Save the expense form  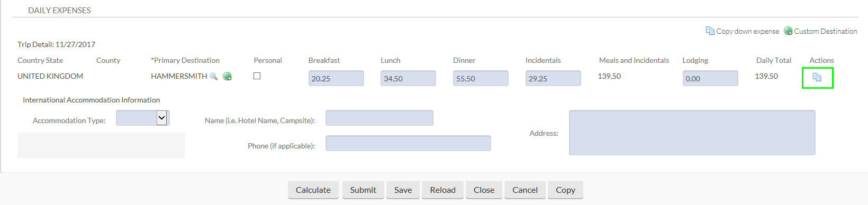pyautogui.click(x=403, y=190)
